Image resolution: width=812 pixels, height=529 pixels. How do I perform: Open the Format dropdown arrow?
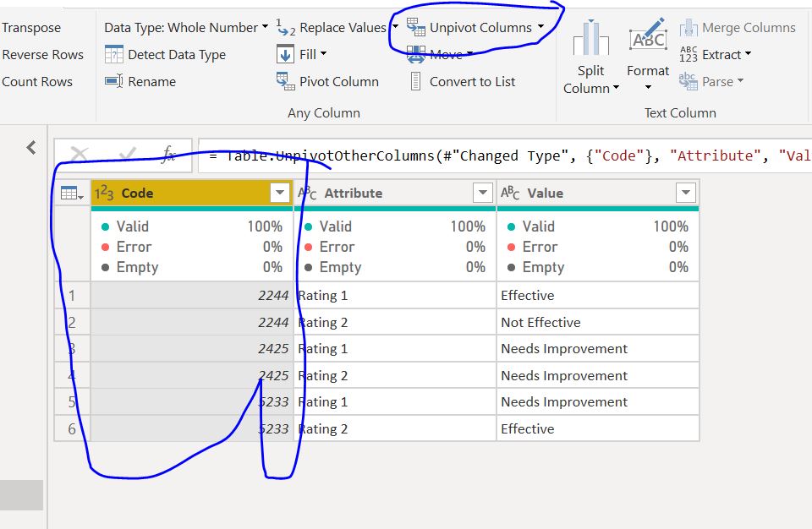(x=648, y=87)
